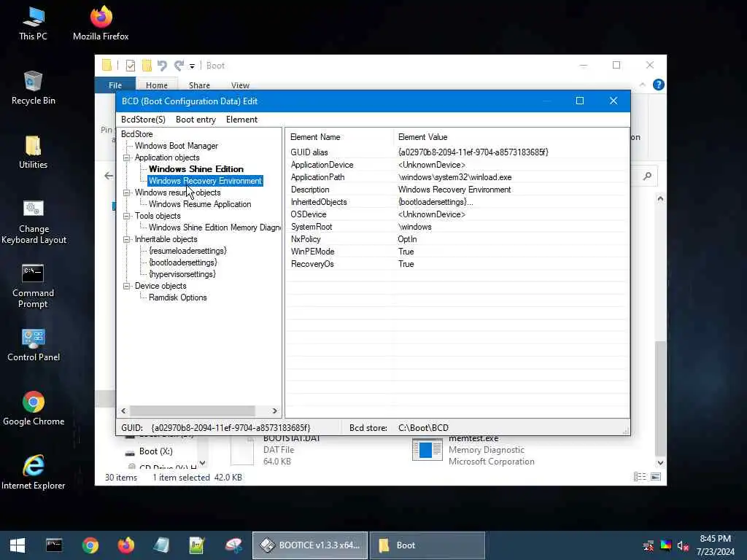Click Chrome icon in taskbar
The image size is (747, 560).
(x=90, y=545)
